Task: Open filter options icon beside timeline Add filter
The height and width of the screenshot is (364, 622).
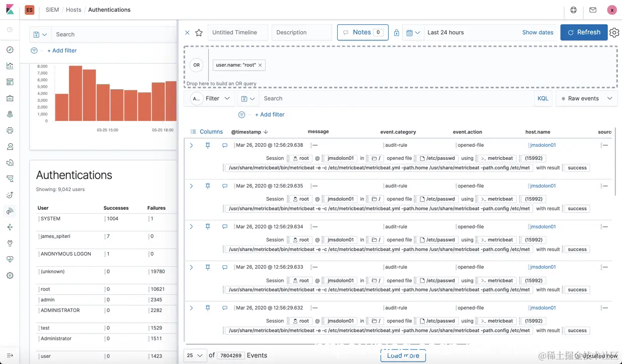Action: click(x=242, y=114)
